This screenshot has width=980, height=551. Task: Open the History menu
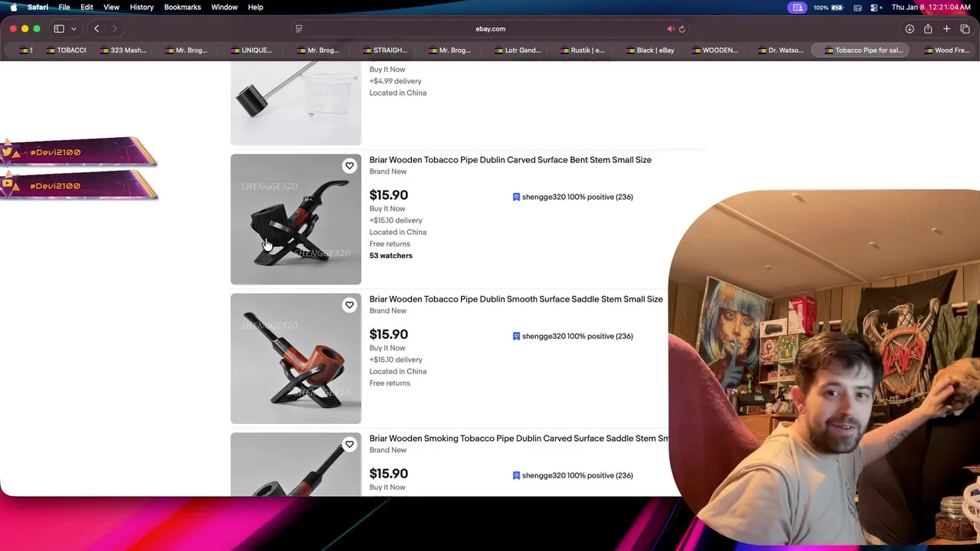pyautogui.click(x=142, y=7)
